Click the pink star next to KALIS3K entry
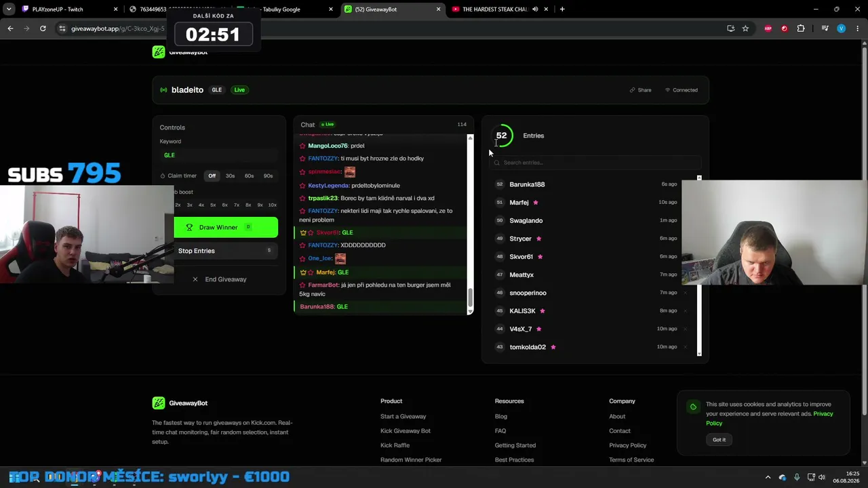This screenshot has width=868, height=488. click(x=542, y=311)
